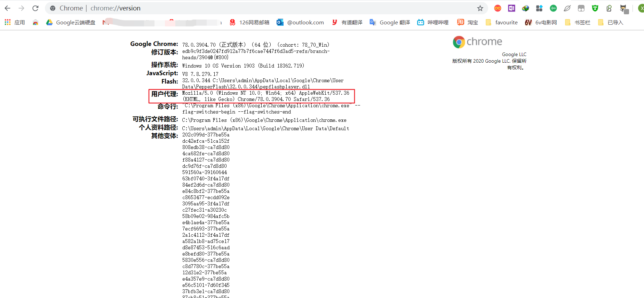Viewport: 644px width, 298px height.
Task: Reload the chrome://version page
Action: (x=35, y=8)
